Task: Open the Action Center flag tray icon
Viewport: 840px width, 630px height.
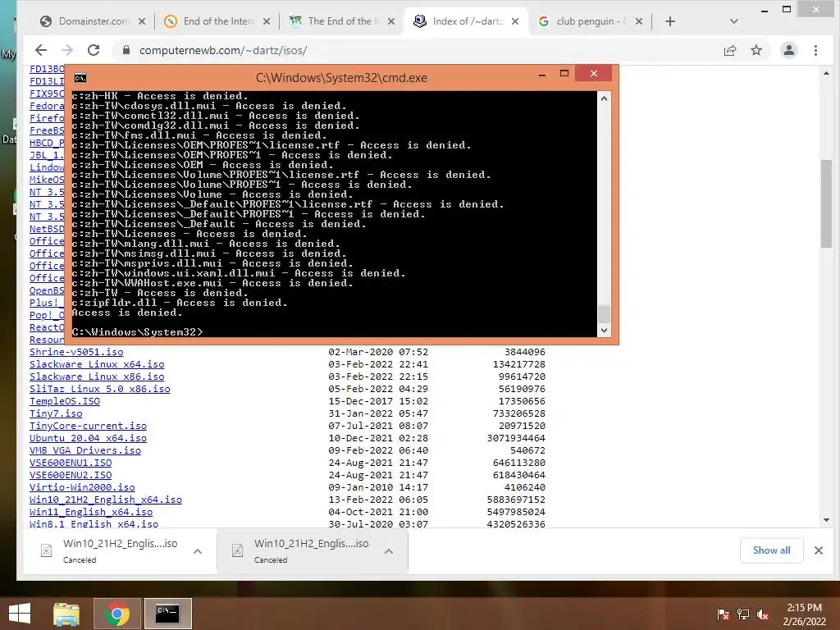Action: (x=723, y=614)
